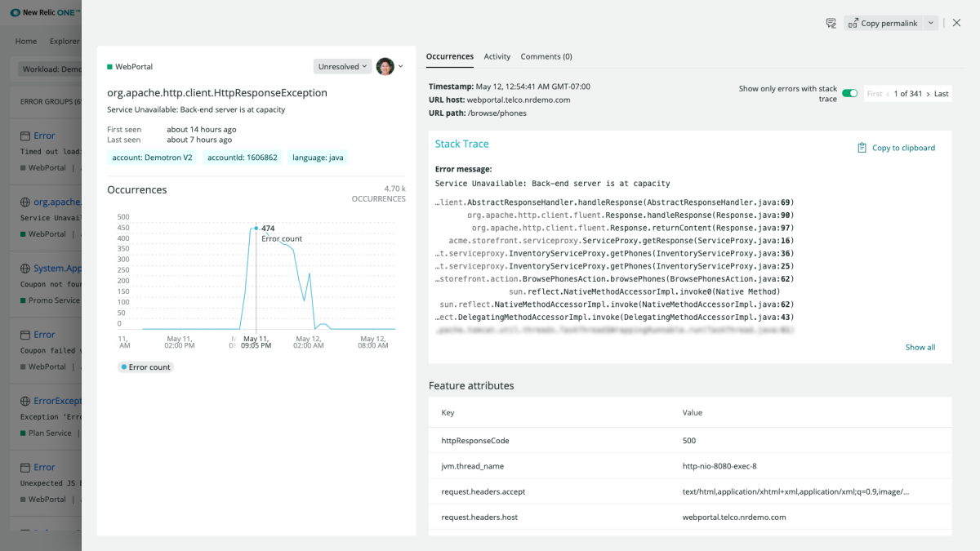Screen dimensions: 980x551
Task: Click the next occurrence arrow
Action: pos(929,94)
